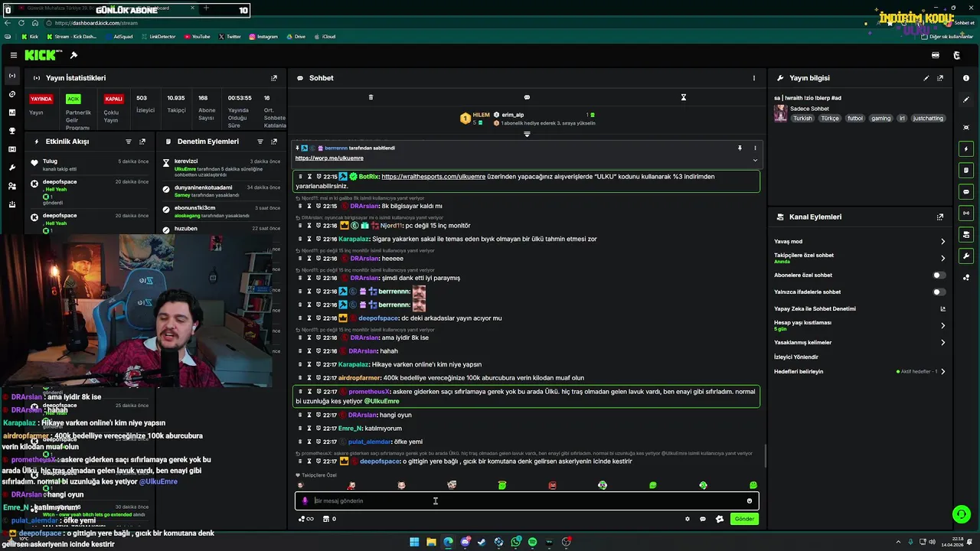
Task: Open Tulug entry in Etkinlik Akışı
Action: [x=90, y=165]
